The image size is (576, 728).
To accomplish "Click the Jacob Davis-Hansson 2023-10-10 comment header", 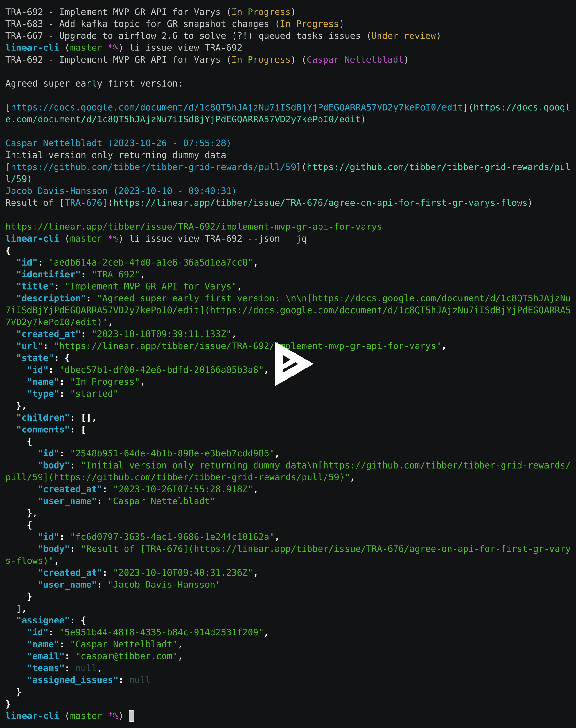I will coord(121,191).
